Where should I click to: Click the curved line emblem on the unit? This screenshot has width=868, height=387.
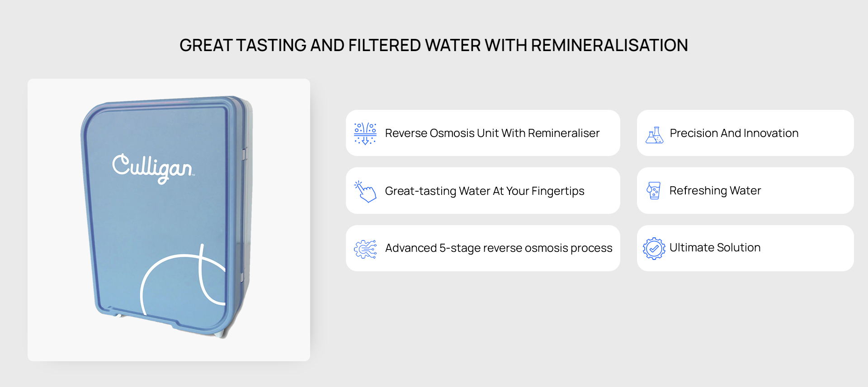pyautogui.click(x=183, y=280)
